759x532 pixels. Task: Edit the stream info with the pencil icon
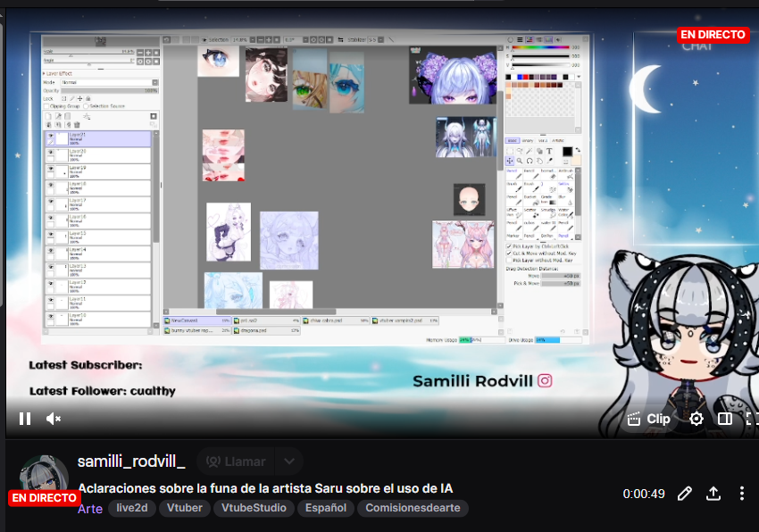pyautogui.click(x=685, y=494)
